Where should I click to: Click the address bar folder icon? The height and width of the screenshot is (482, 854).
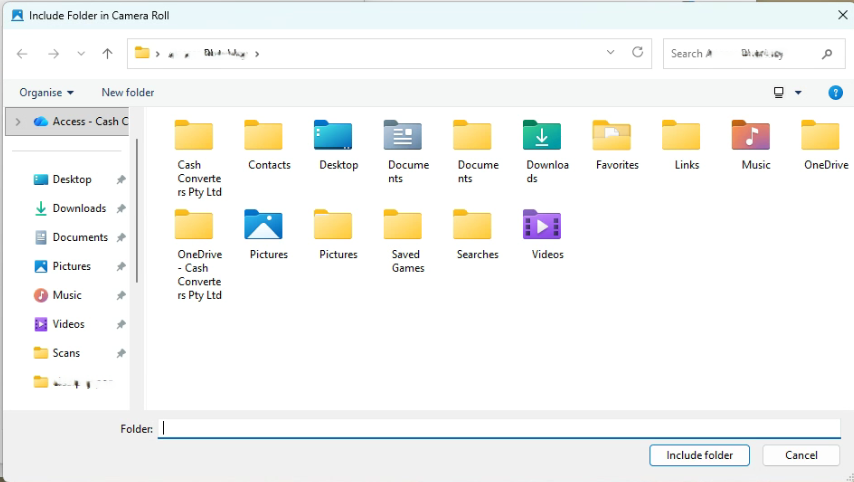pyautogui.click(x=142, y=53)
